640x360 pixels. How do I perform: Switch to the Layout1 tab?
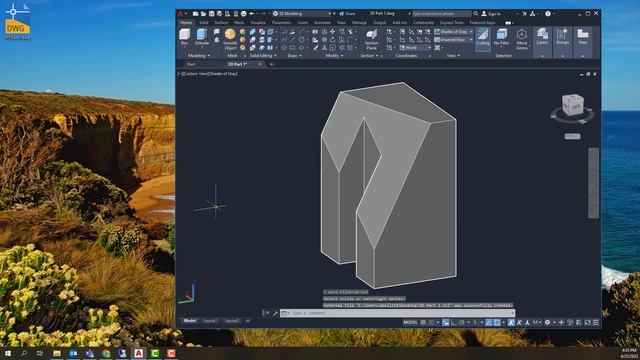tap(210, 321)
